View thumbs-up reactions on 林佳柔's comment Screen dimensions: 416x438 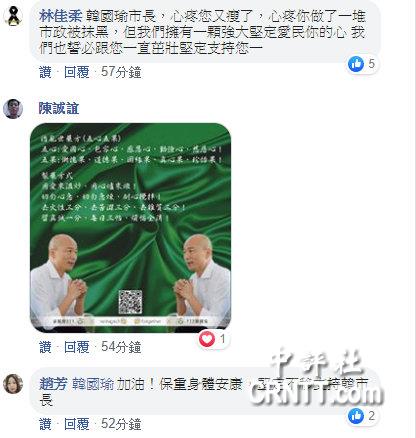[x=362, y=64]
